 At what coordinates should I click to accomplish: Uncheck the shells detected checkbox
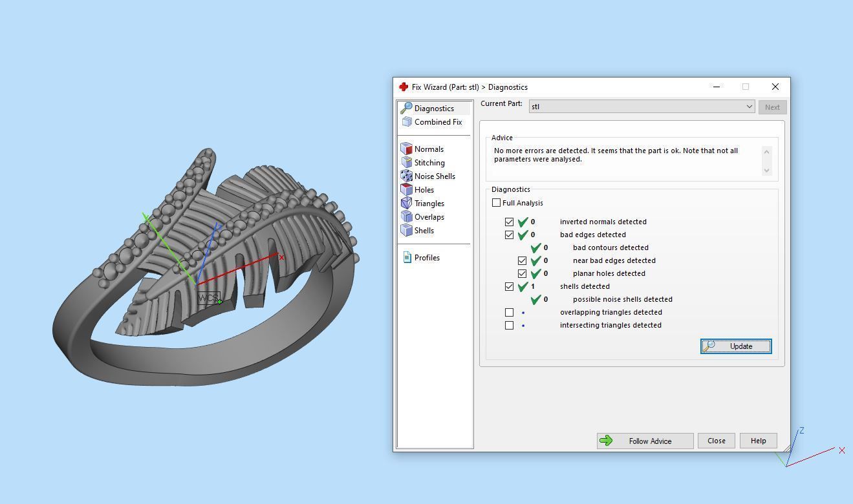509,286
